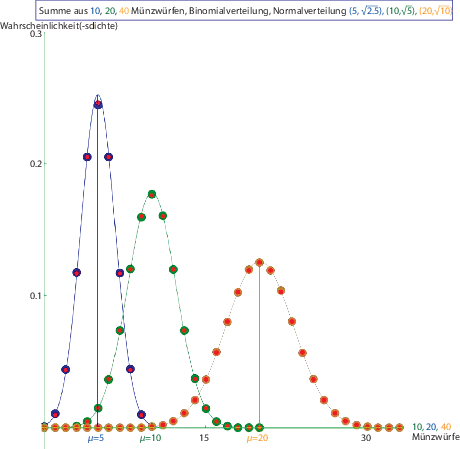Click the topmost data point of the green curve
460x449 pixels.
[152, 194]
